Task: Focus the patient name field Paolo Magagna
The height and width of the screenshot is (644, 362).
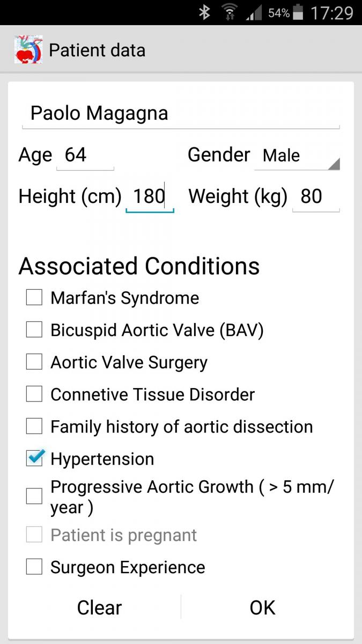Action: pyautogui.click(x=180, y=114)
